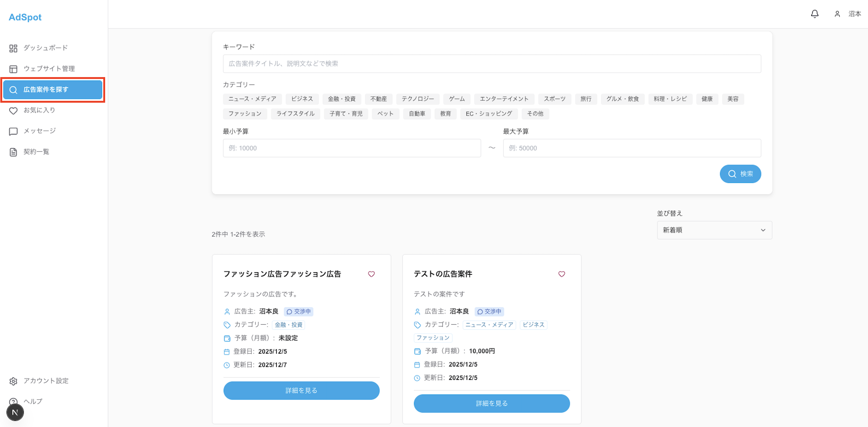Image resolution: width=868 pixels, height=427 pixels.
Task: View details of ファッション広告 card
Action: click(301, 390)
